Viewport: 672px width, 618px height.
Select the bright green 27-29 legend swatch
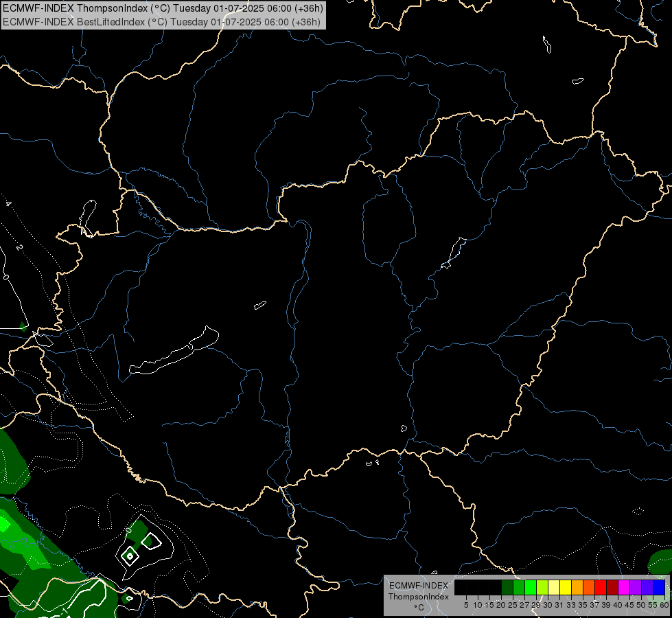pos(531,587)
